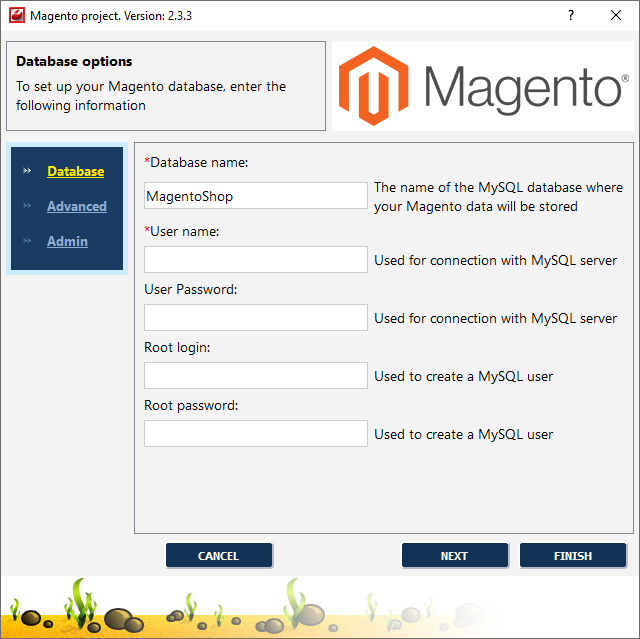
Task: Open the Database section link
Action: point(76,171)
